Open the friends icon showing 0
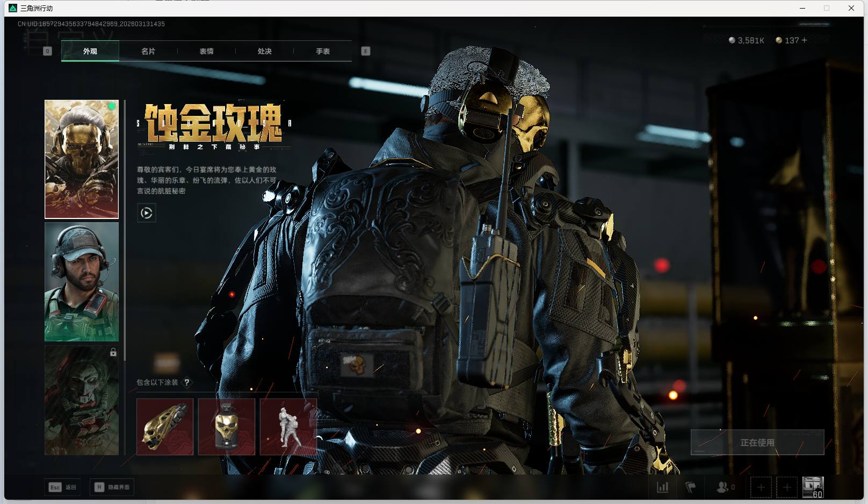The image size is (868, 504). click(725, 487)
